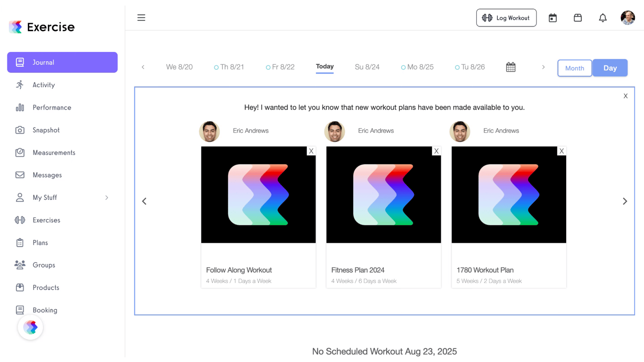Select Fr 8/22 date tab
The height and width of the screenshot is (362, 644).
click(280, 67)
